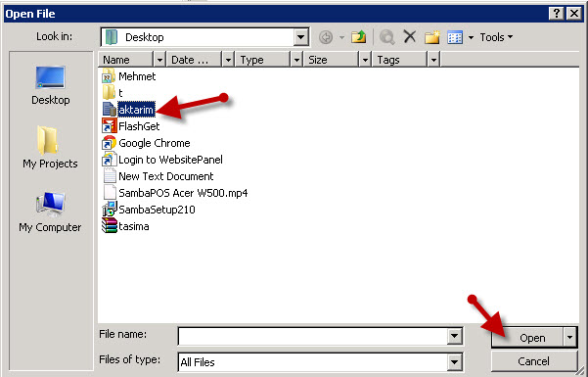Select the Google Chrome shortcut
This screenshot has height=377, width=588.
click(155, 143)
